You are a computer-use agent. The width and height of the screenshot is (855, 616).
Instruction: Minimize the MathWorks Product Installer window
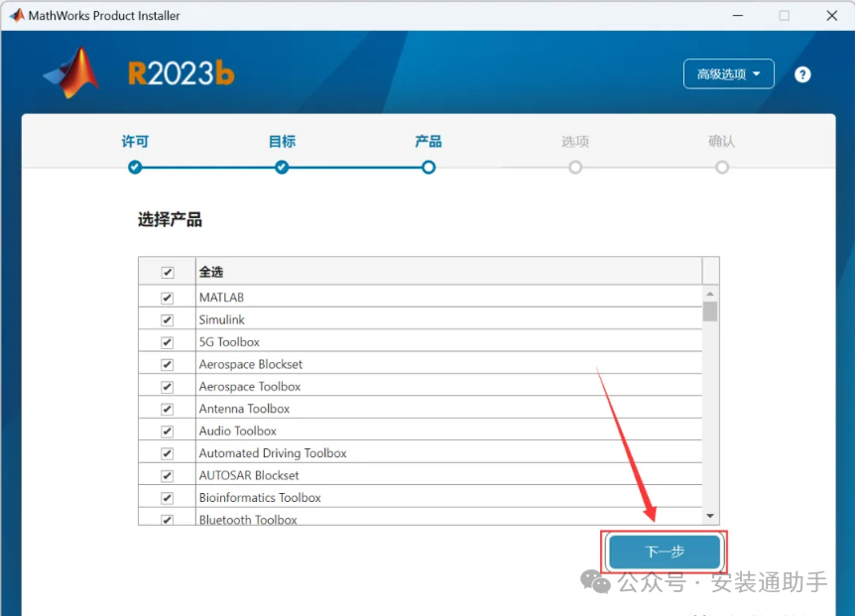click(738, 15)
